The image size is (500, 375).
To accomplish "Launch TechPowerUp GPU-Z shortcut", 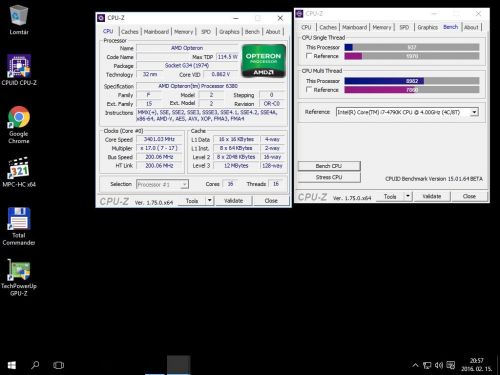I will point(19,278).
